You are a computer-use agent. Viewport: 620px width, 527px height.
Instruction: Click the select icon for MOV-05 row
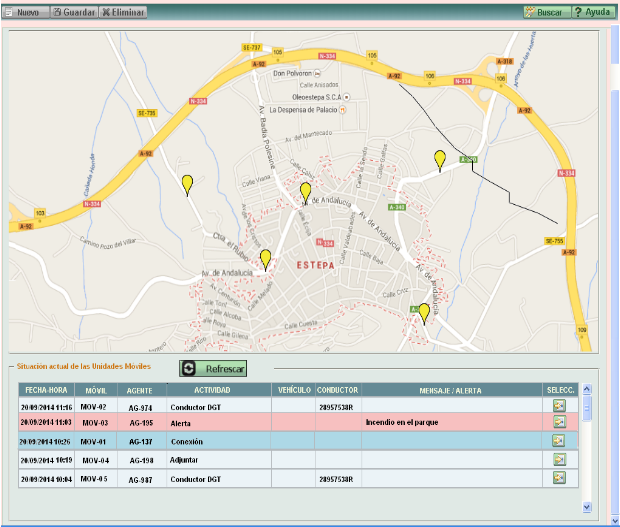coord(558,478)
